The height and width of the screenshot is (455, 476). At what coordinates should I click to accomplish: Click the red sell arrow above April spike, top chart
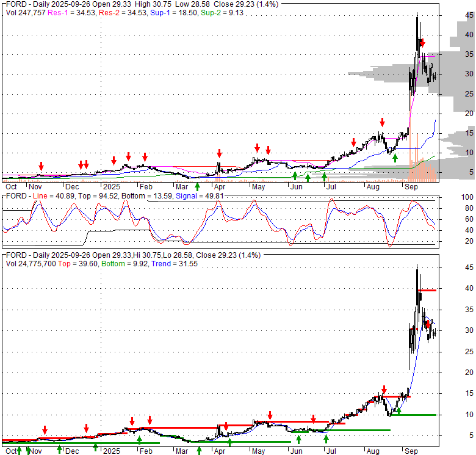[219, 153]
